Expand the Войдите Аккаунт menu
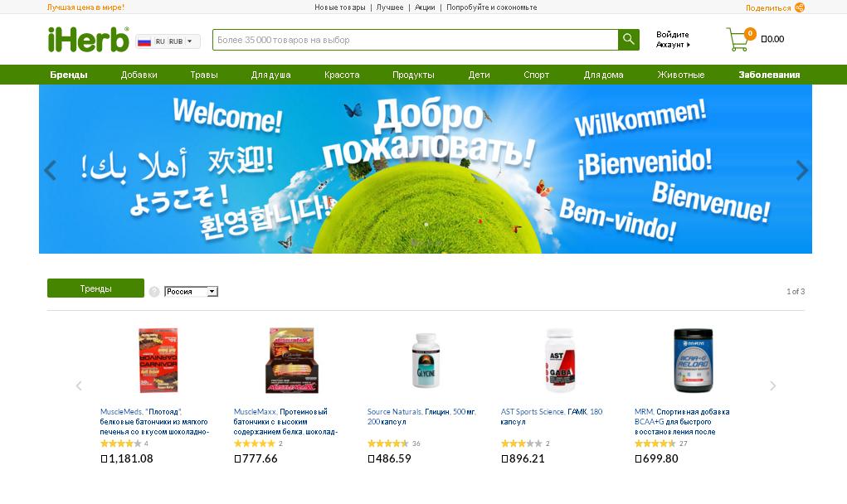This screenshot has width=847, height=504. click(x=673, y=40)
